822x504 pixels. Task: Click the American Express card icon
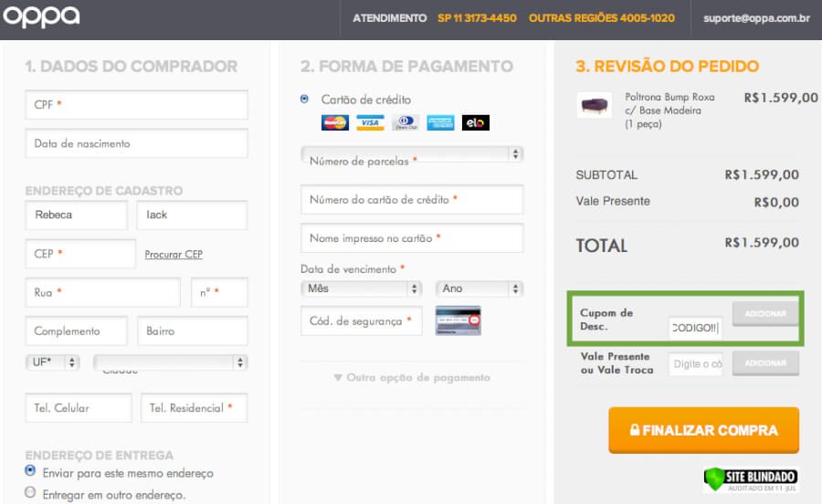point(440,122)
